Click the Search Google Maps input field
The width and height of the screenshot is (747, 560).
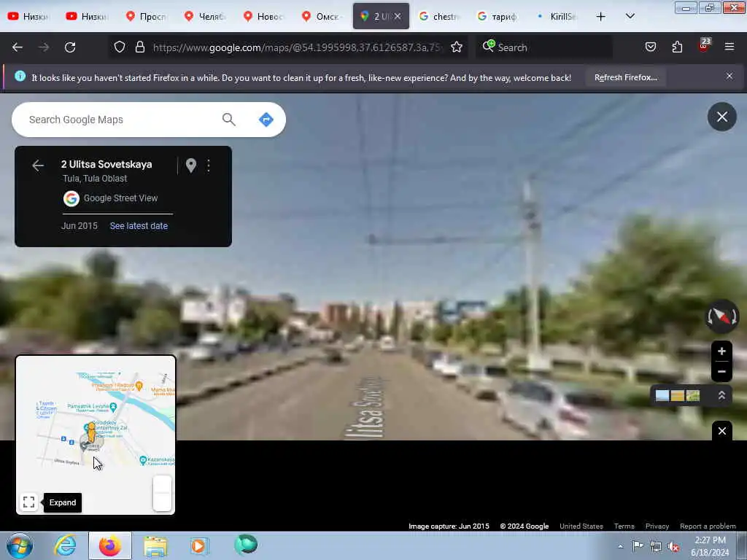click(119, 120)
